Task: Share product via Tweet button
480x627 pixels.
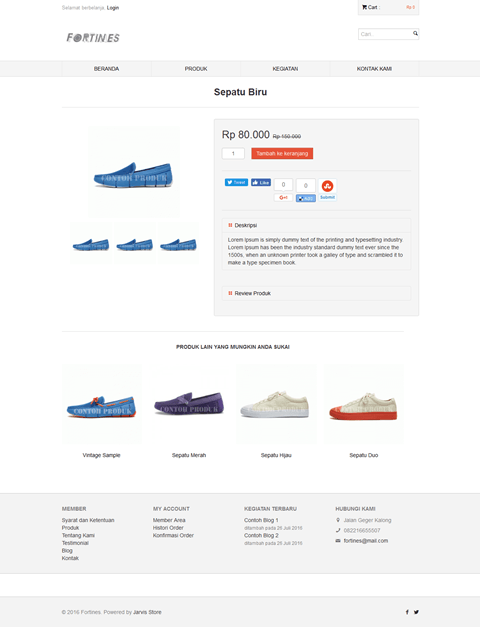Action: tap(236, 182)
